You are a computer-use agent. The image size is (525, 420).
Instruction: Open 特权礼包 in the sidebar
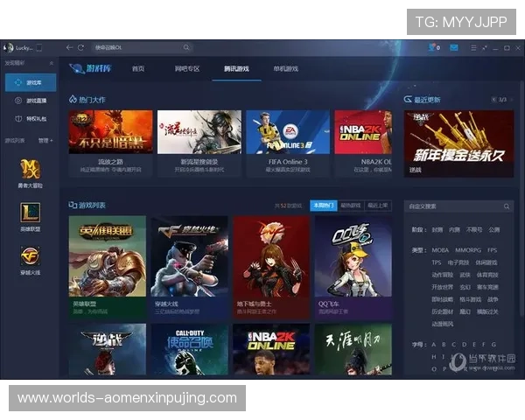[x=31, y=118]
